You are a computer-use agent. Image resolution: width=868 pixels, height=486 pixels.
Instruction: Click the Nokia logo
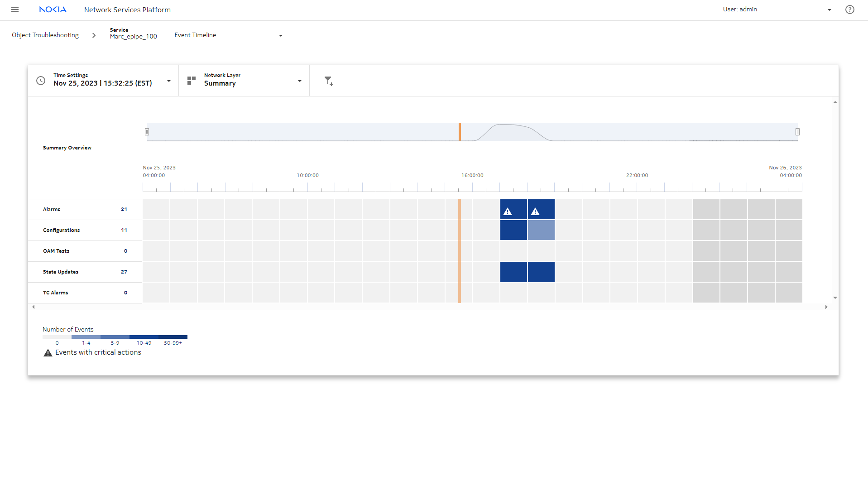pyautogui.click(x=53, y=10)
